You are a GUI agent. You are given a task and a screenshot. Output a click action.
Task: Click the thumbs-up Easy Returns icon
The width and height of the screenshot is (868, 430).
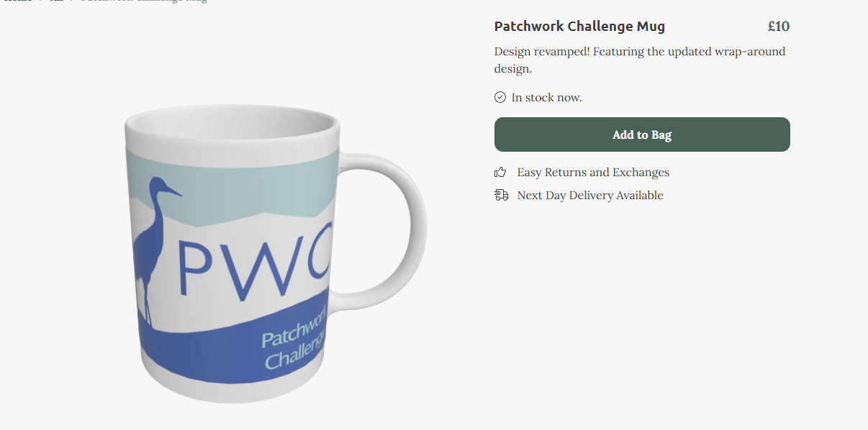click(501, 173)
